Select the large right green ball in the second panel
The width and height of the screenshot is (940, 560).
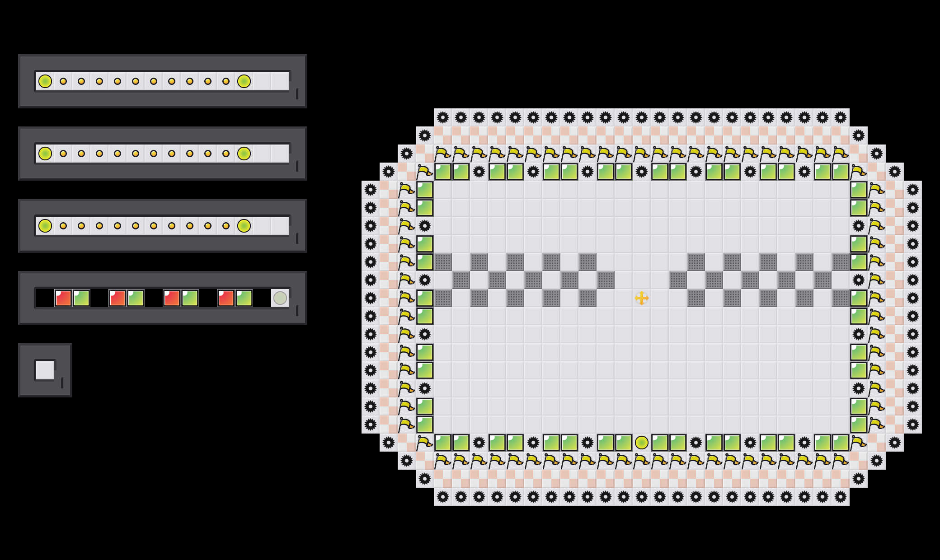(x=244, y=154)
